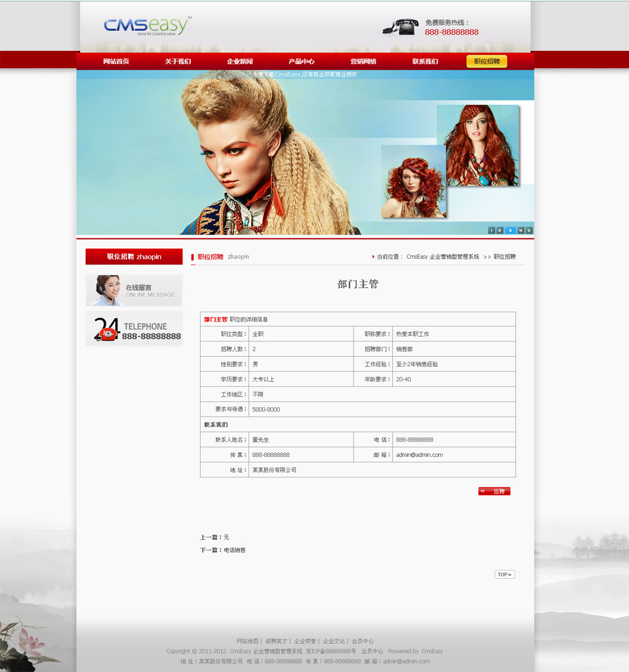Open 产品中心 from the navigation bar
The width and height of the screenshot is (629, 672).
[301, 62]
